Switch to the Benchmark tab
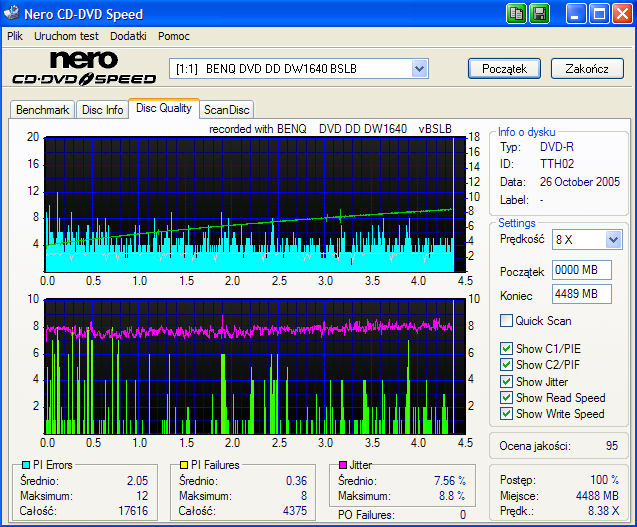Image resolution: width=637 pixels, height=527 pixels. tap(43, 110)
